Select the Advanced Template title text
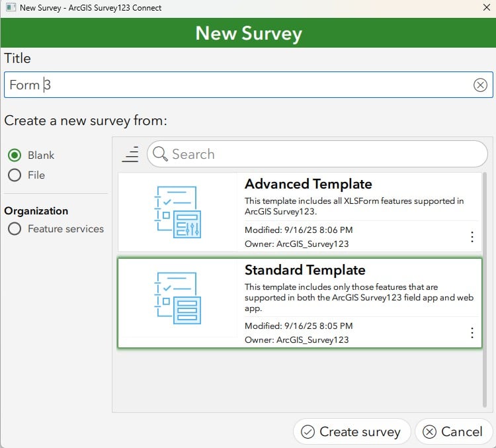 pyautogui.click(x=308, y=184)
